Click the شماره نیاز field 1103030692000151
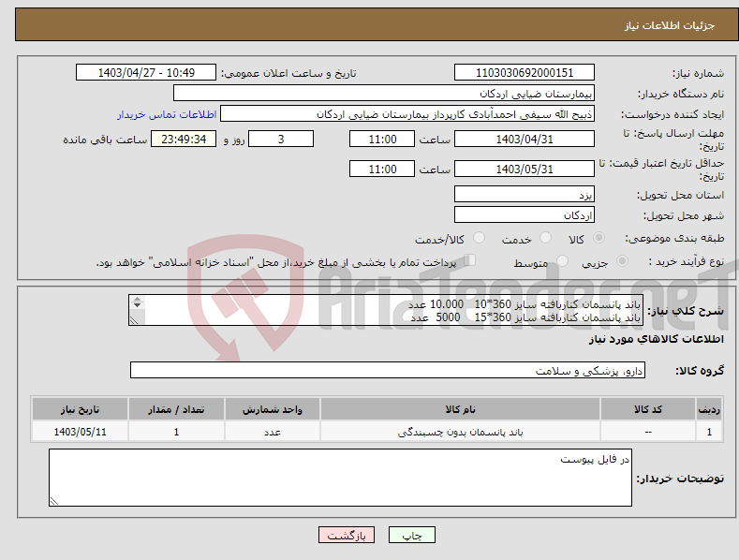This screenshot has width=739, height=560. (x=525, y=73)
